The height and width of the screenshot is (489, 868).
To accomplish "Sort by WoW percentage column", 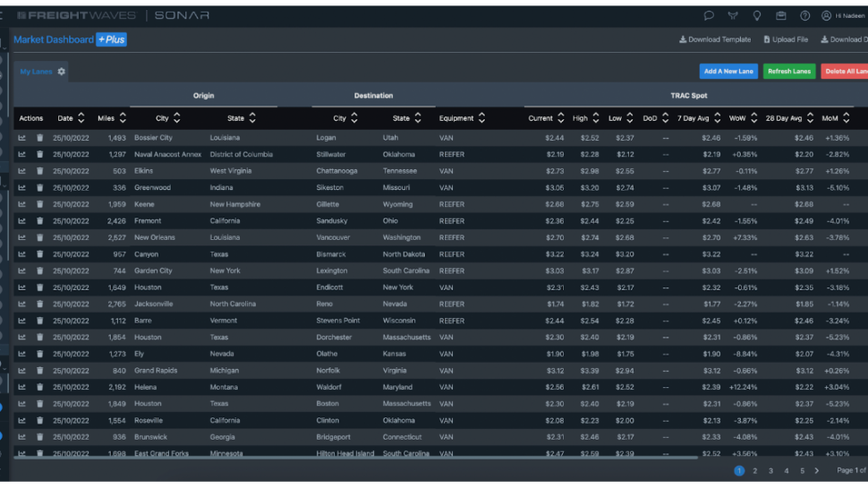I will tap(743, 118).
